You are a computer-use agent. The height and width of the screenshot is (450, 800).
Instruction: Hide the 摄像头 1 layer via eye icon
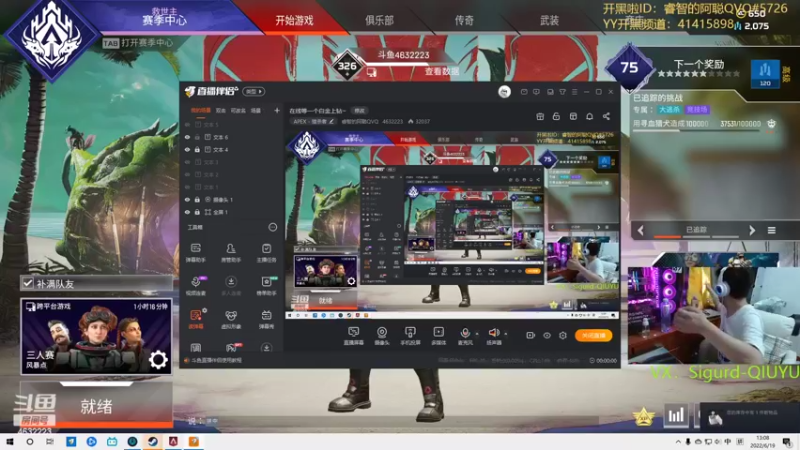tap(187, 199)
